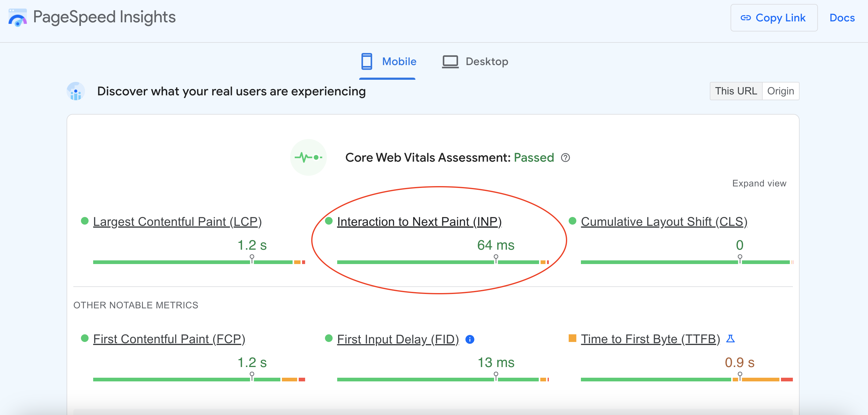The height and width of the screenshot is (415, 868).
Task: Click the TTFB experimental flask icon
Action: [x=730, y=339]
